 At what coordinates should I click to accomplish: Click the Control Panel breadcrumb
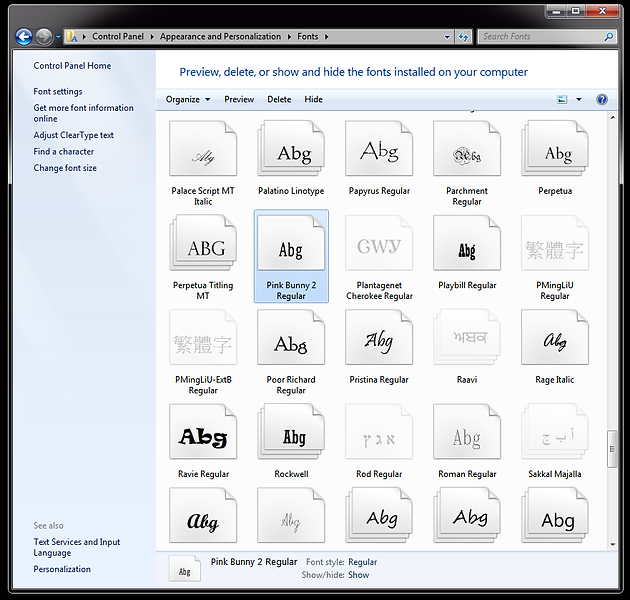(118, 37)
